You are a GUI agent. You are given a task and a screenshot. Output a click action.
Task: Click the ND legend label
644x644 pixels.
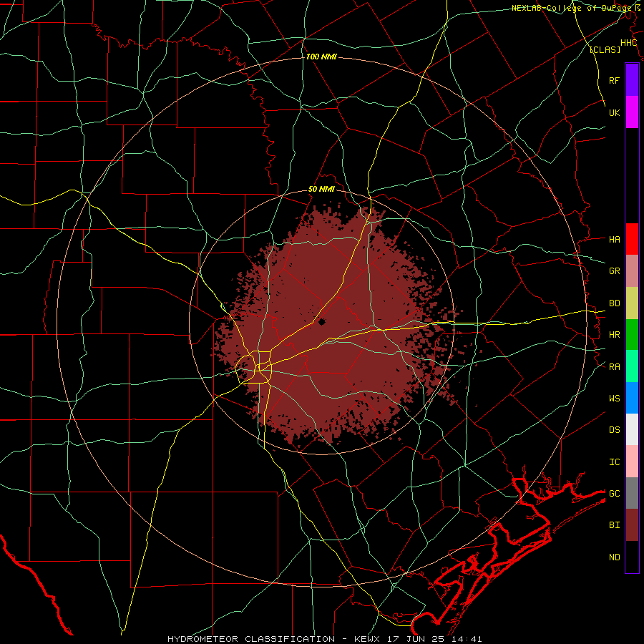point(614,557)
